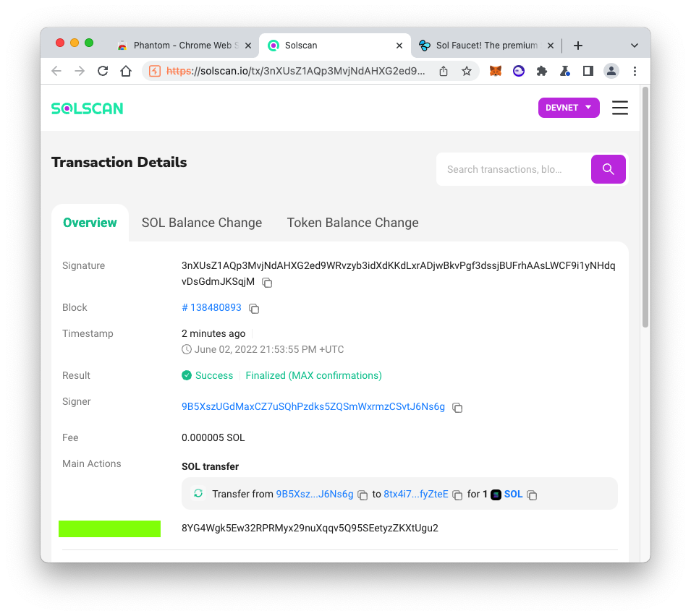The height and width of the screenshot is (616, 691).
Task: Bookmark this page with the star icon
Action: tap(467, 71)
